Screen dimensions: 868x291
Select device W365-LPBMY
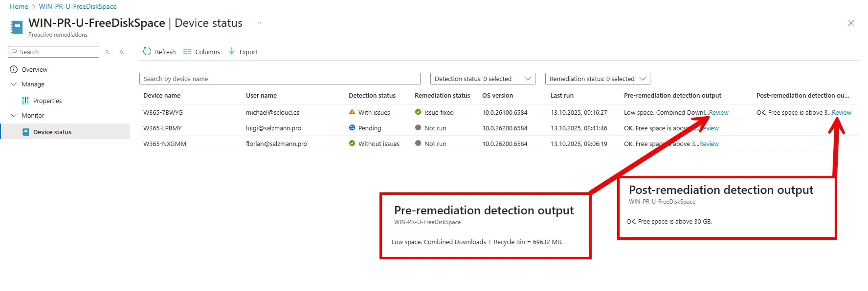pyautogui.click(x=162, y=128)
